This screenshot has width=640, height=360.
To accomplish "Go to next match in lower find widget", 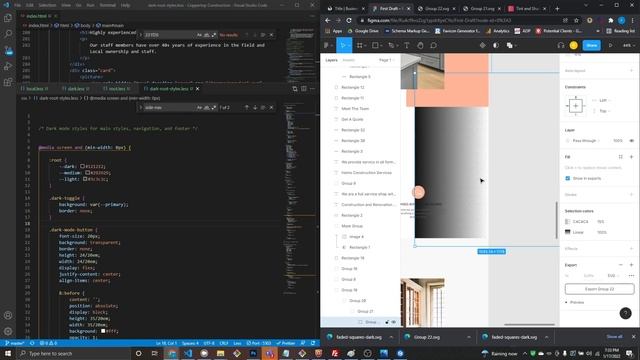I will [x=255, y=107].
